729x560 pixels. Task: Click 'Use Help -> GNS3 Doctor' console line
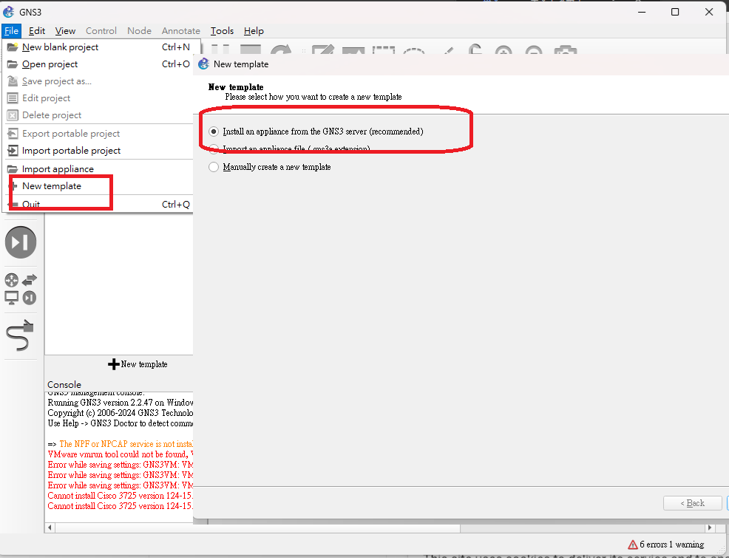pos(121,423)
